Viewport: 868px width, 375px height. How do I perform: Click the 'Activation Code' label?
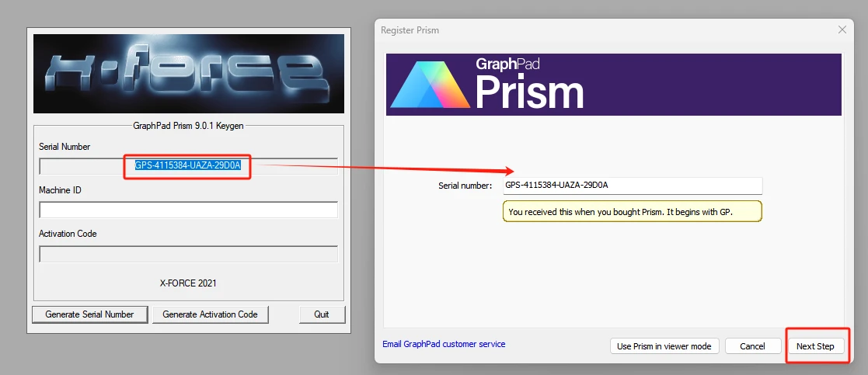(x=68, y=234)
